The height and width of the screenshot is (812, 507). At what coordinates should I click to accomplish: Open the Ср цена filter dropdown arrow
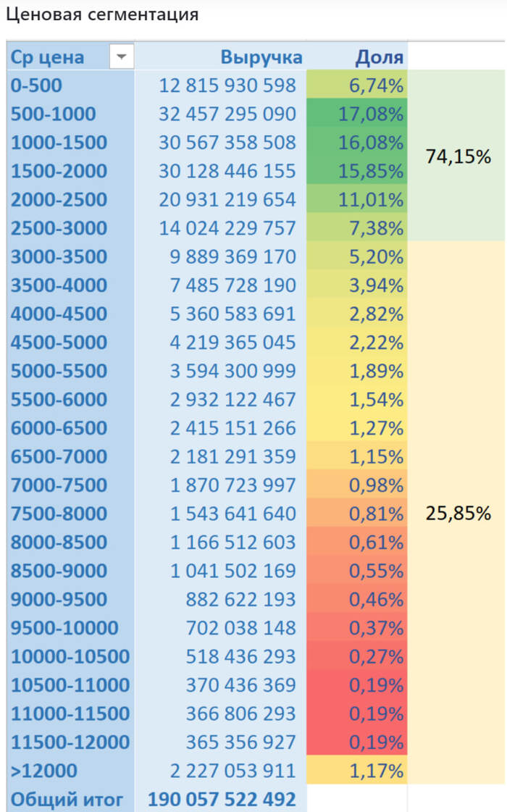point(122,56)
